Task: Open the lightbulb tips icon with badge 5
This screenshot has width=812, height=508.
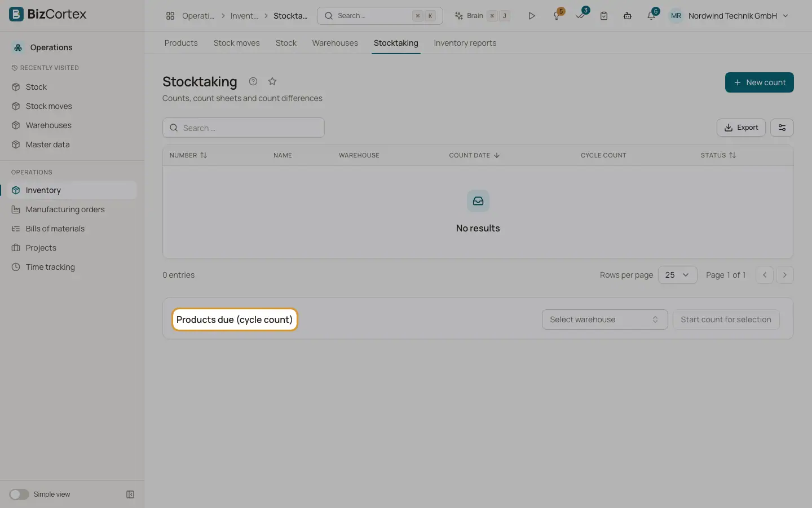Action: click(x=557, y=16)
